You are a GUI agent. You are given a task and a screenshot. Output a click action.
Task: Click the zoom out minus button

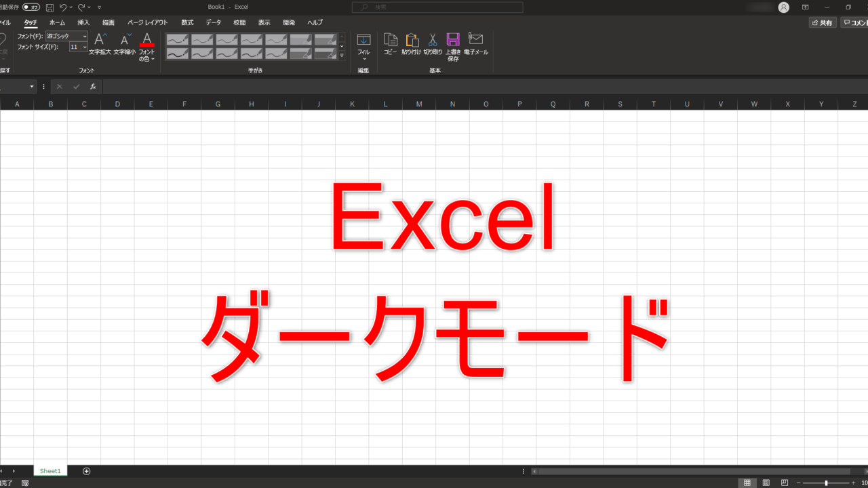799,483
